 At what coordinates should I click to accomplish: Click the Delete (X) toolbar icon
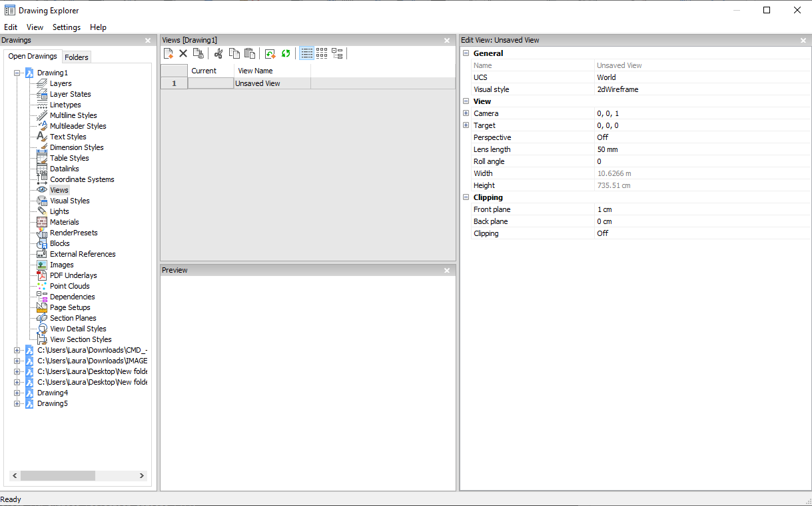click(183, 53)
